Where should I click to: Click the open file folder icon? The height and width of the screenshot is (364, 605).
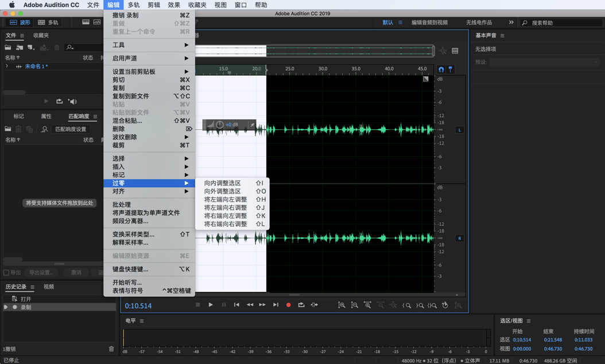pyautogui.click(x=8, y=48)
